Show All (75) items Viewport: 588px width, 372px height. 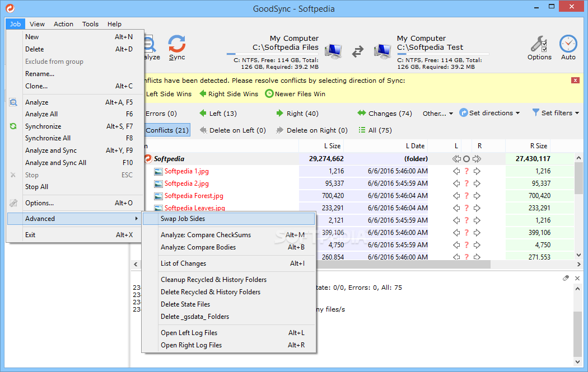point(375,130)
